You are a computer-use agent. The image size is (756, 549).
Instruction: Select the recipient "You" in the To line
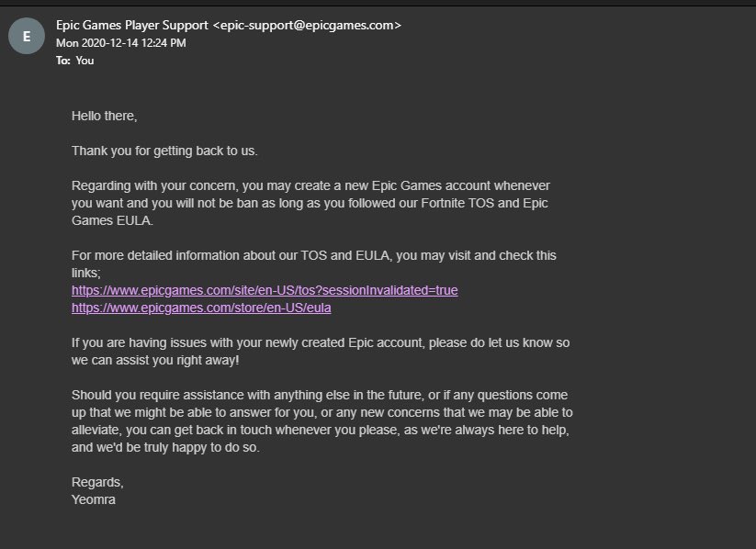(85, 61)
